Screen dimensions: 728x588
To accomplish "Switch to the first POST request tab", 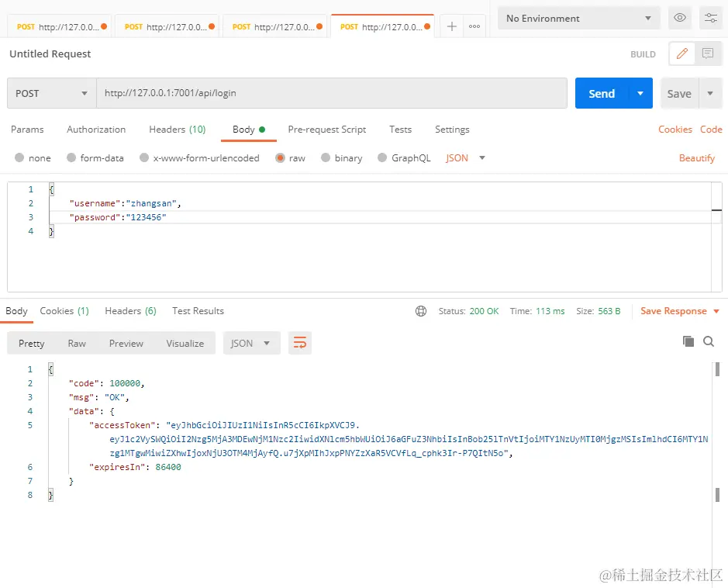I will (59, 26).
